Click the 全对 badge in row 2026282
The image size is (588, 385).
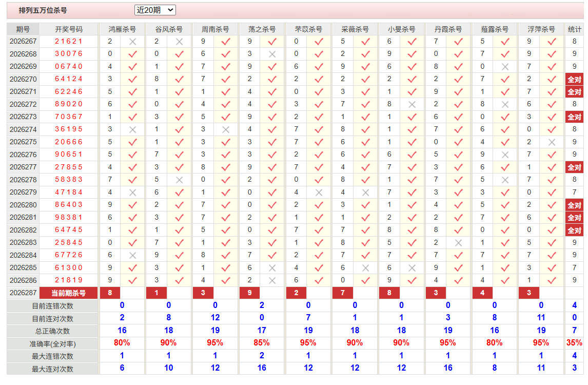[x=574, y=230]
